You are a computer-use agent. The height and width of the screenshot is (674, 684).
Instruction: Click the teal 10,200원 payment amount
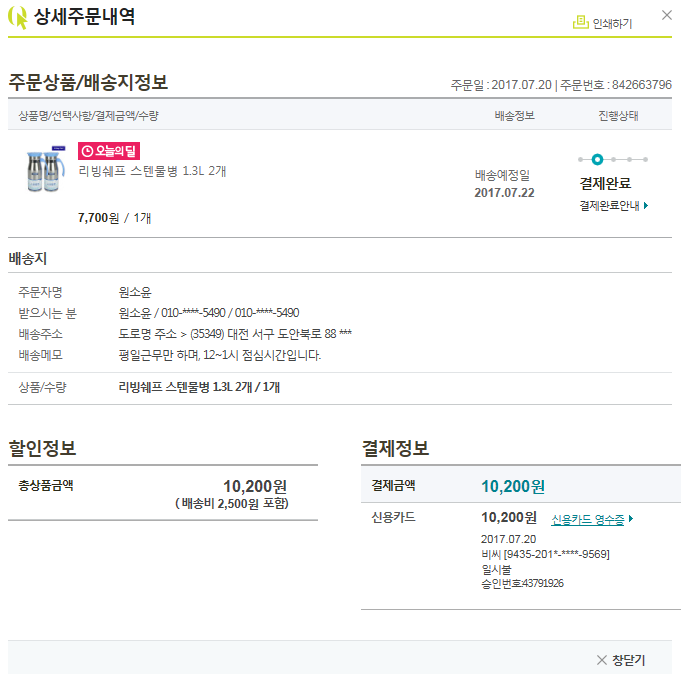click(x=512, y=486)
